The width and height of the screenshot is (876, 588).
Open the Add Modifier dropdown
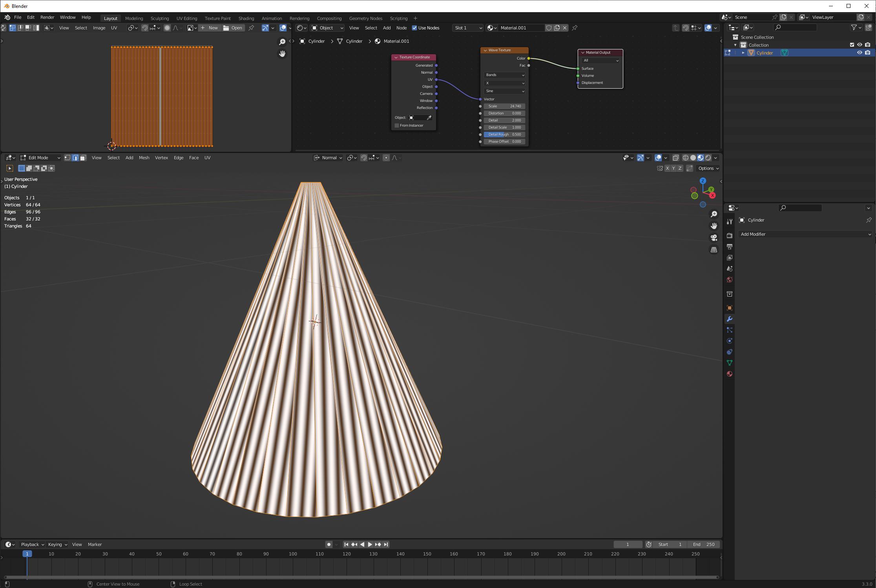805,234
